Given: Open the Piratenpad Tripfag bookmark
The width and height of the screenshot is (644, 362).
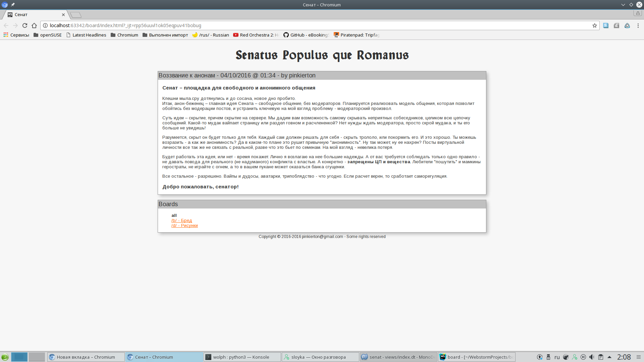Looking at the screenshot, I should tap(357, 35).
